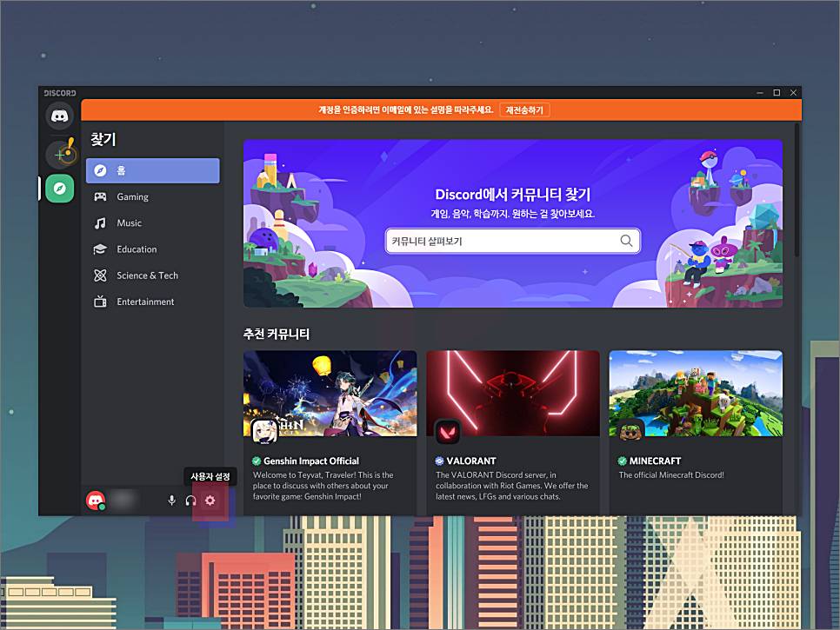Open the Genshin Impact Official server card
This screenshot has height=630, width=840.
click(330, 433)
